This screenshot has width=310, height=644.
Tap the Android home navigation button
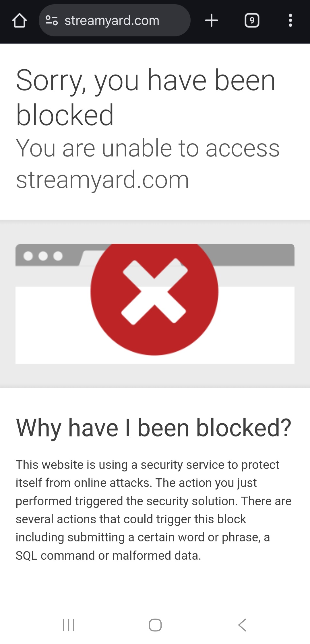[x=155, y=625]
